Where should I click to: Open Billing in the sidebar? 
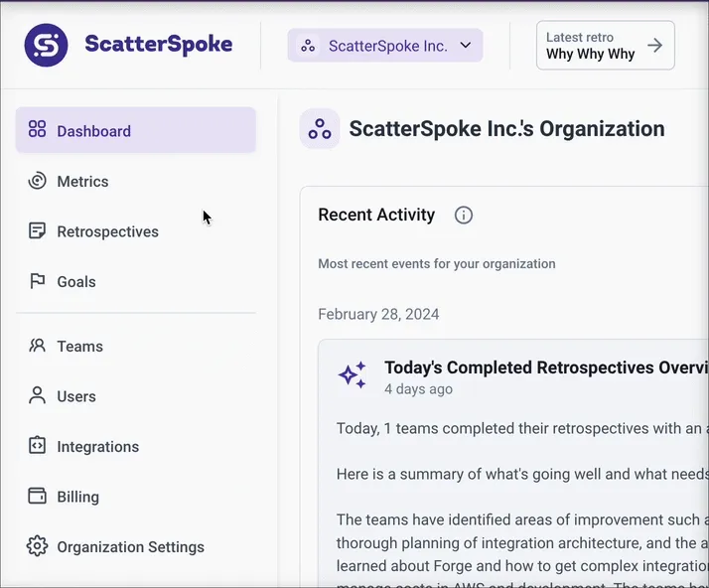click(136, 497)
